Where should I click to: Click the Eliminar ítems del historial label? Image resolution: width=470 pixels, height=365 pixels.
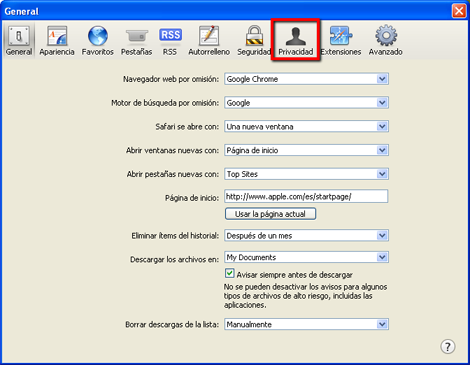(175, 236)
